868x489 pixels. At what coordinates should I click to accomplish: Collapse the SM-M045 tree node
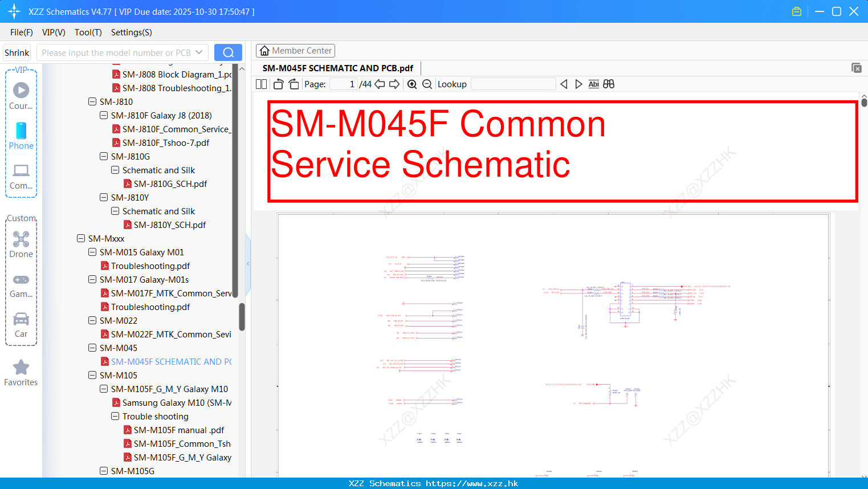(x=92, y=348)
